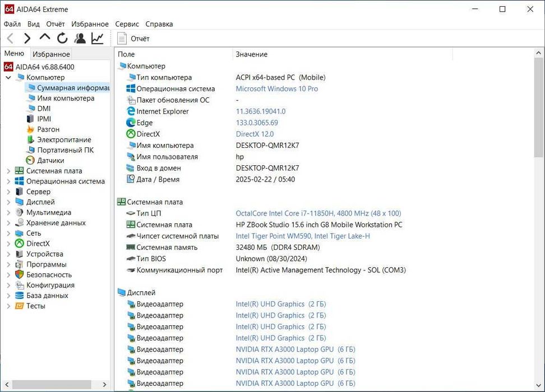Click the vertical scrollbar thumb in report
The height and width of the screenshot is (392, 545).
pos(538,108)
